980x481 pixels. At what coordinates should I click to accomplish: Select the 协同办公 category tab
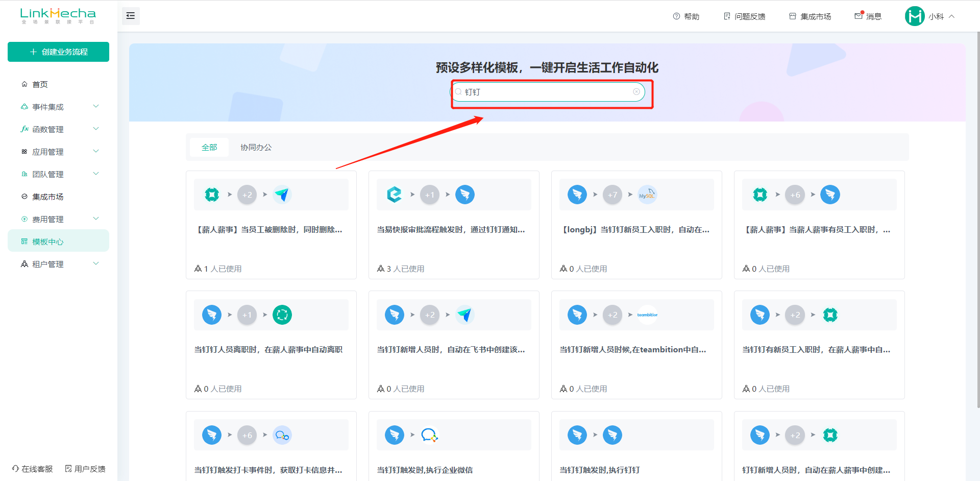[x=256, y=147]
